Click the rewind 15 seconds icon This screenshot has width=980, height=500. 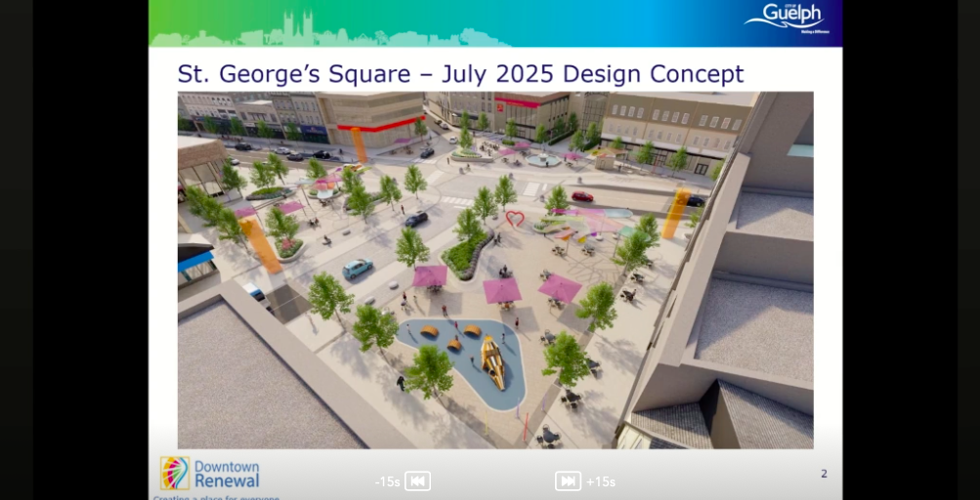tap(417, 480)
